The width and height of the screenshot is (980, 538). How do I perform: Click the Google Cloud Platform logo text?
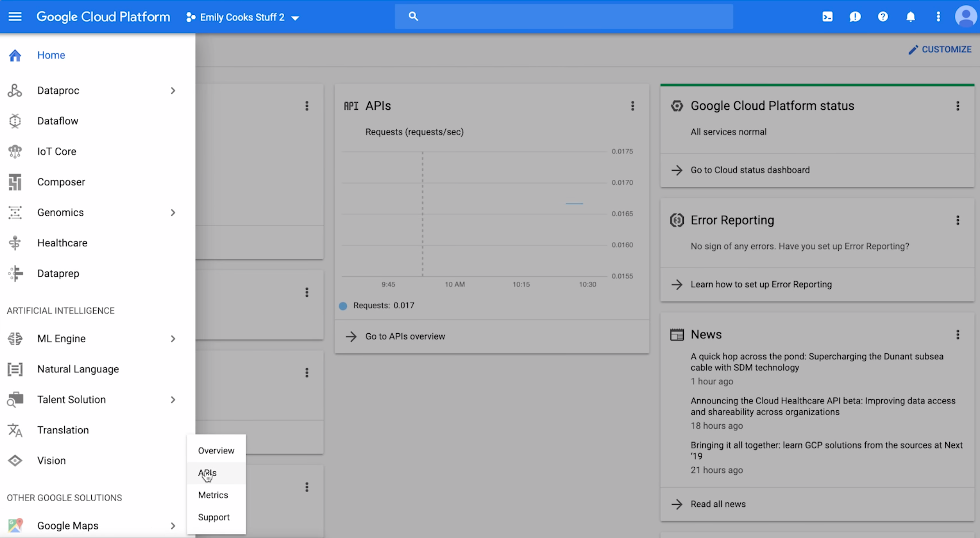[x=103, y=17]
